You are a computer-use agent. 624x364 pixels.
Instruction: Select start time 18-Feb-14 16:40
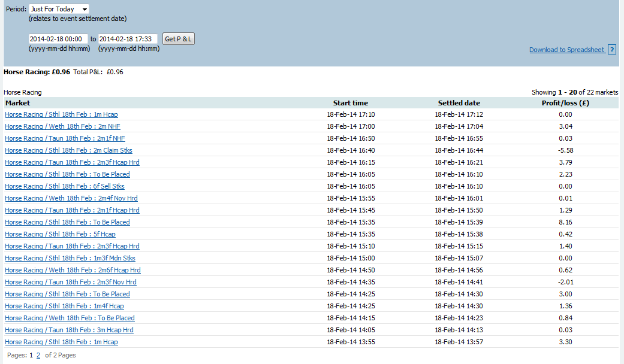pyautogui.click(x=351, y=150)
